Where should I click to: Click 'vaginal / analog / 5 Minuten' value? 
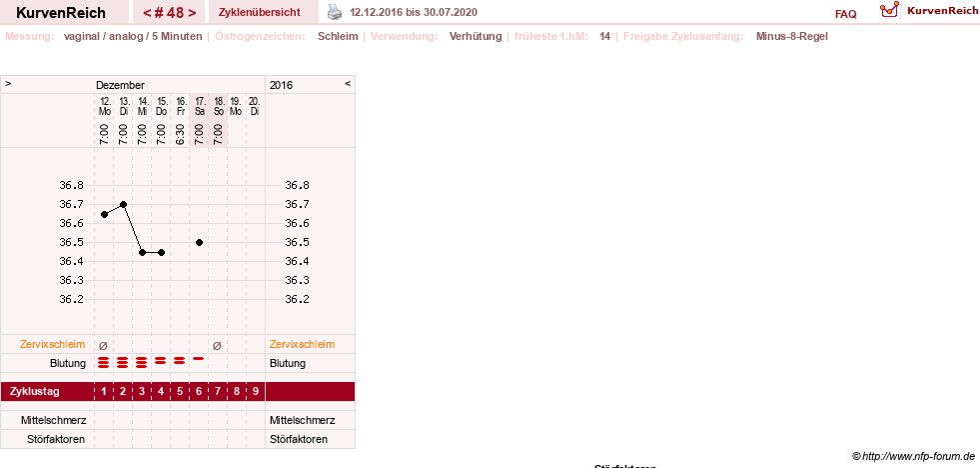point(133,36)
